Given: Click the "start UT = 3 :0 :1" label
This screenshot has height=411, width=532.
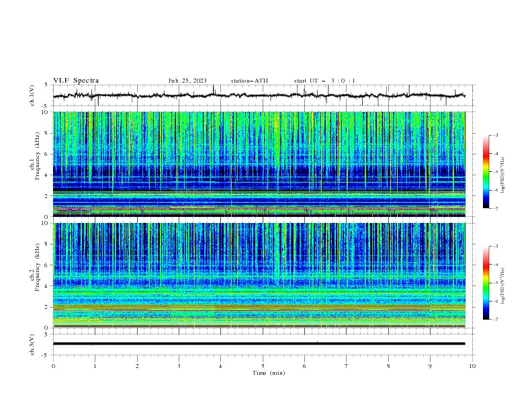Looking at the screenshot, I should (x=324, y=81).
